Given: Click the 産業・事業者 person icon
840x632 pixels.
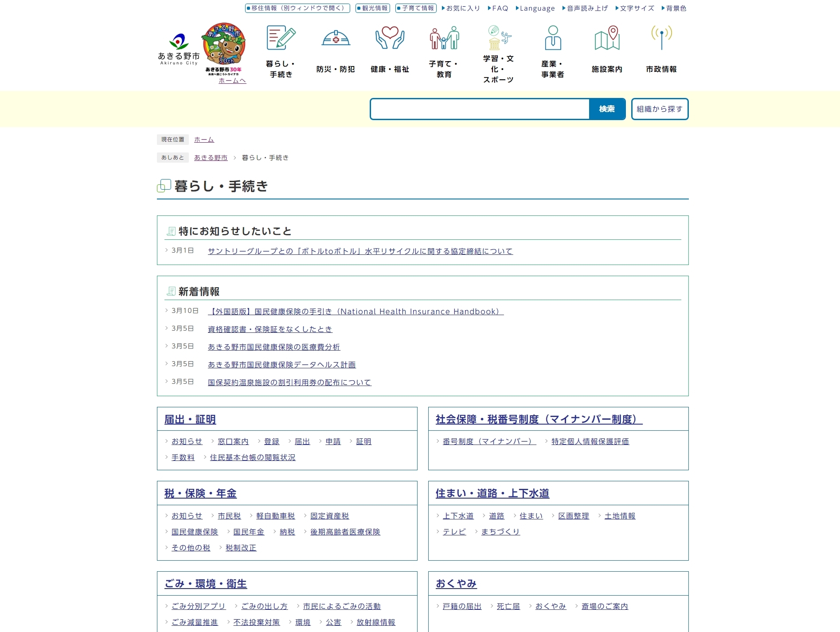Looking at the screenshot, I should (x=552, y=37).
